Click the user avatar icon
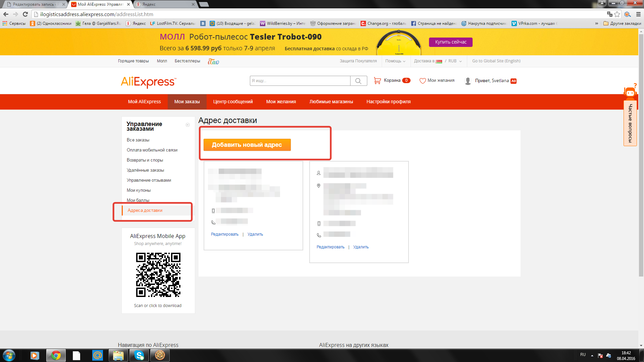This screenshot has width=644, height=362. point(468,81)
